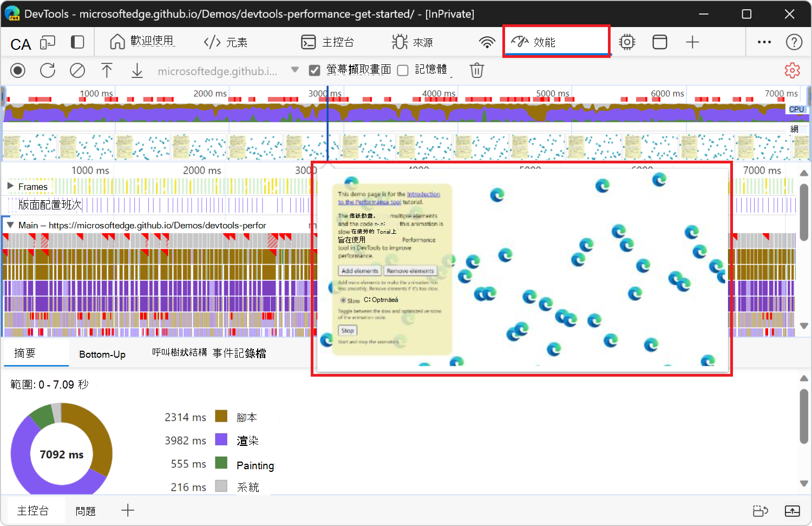Click the 3982 ms rendering value
This screenshot has height=526, width=812.
(x=185, y=440)
